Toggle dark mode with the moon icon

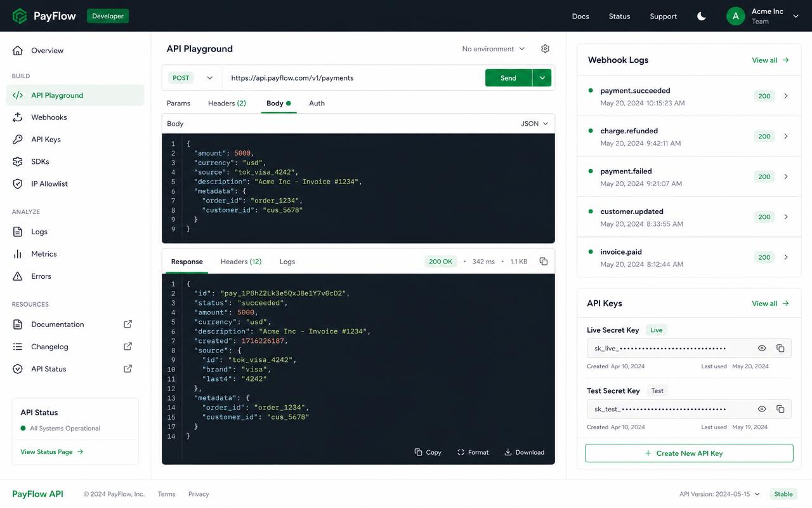(x=702, y=17)
